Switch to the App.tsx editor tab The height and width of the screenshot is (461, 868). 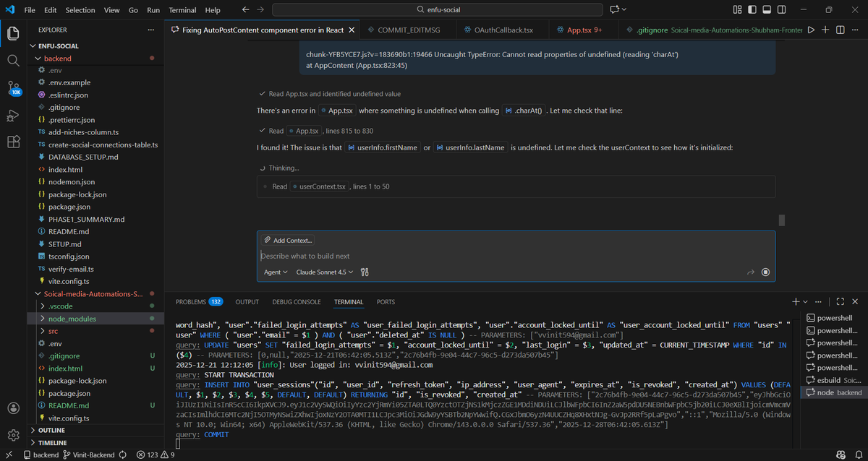tap(579, 30)
